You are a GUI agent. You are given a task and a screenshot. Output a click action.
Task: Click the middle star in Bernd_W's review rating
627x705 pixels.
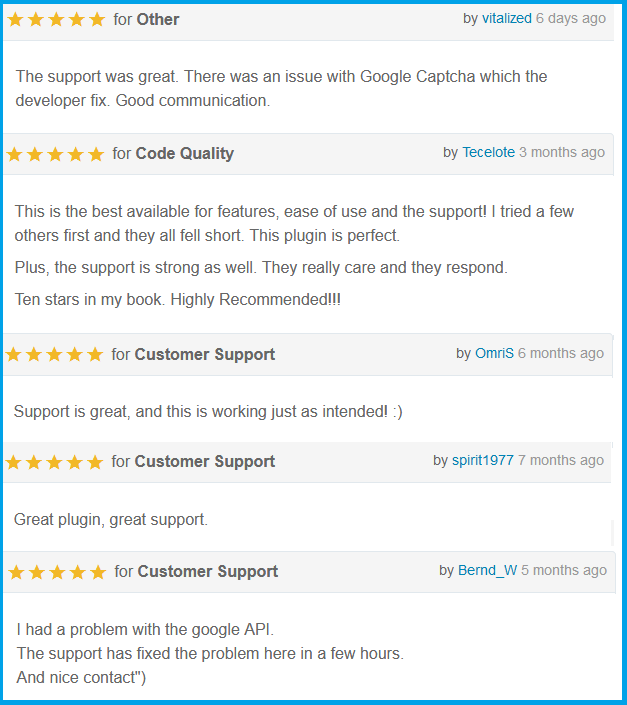click(57, 573)
